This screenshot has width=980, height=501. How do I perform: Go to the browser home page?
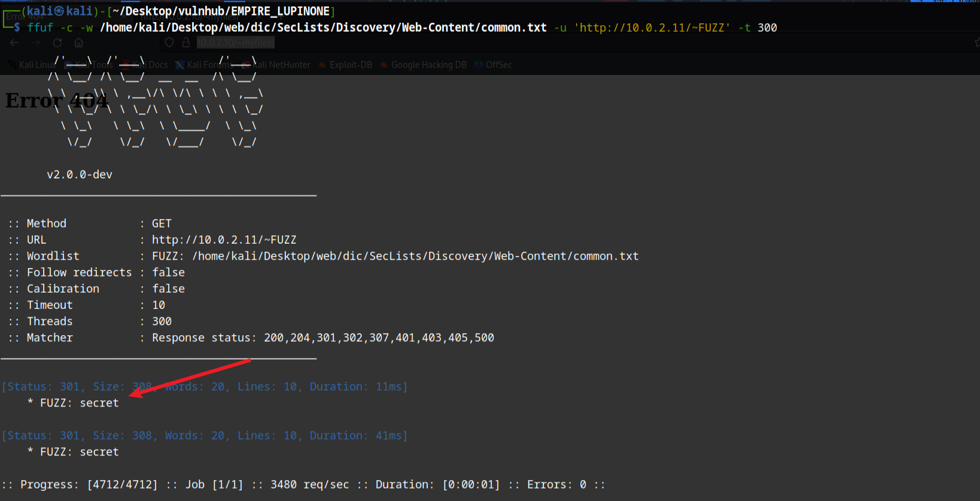(x=78, y=42)
